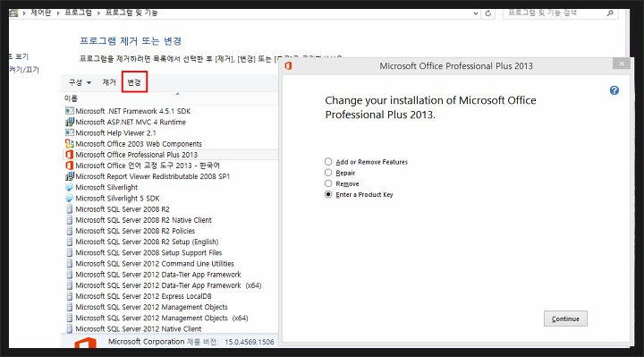Click the Microsoft ASP.NET MVC 4 Runtime icon
644x357 pixels.
point(70,122)
